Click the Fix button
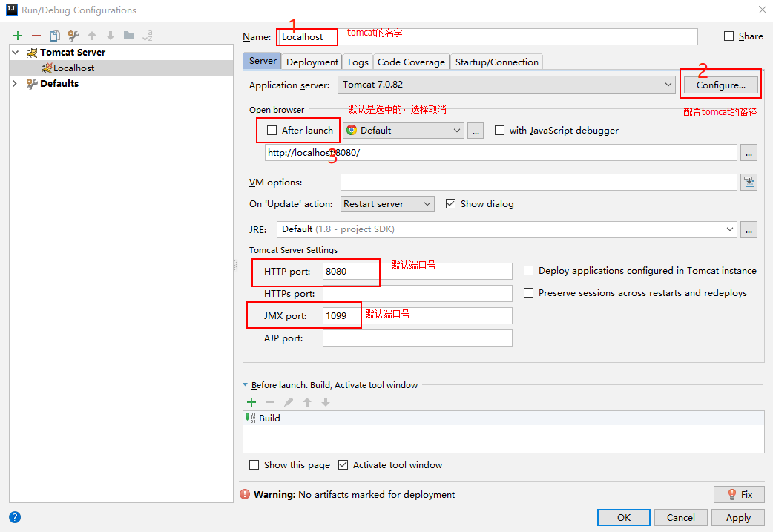 coord(739,494)
